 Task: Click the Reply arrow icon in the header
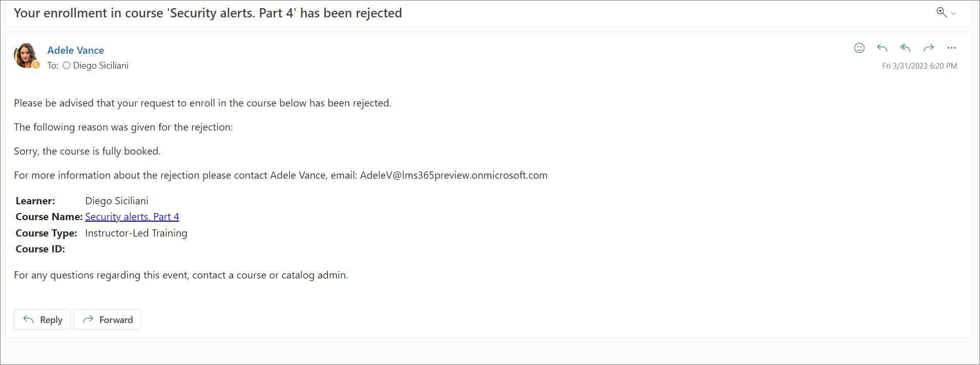(882, 48)
